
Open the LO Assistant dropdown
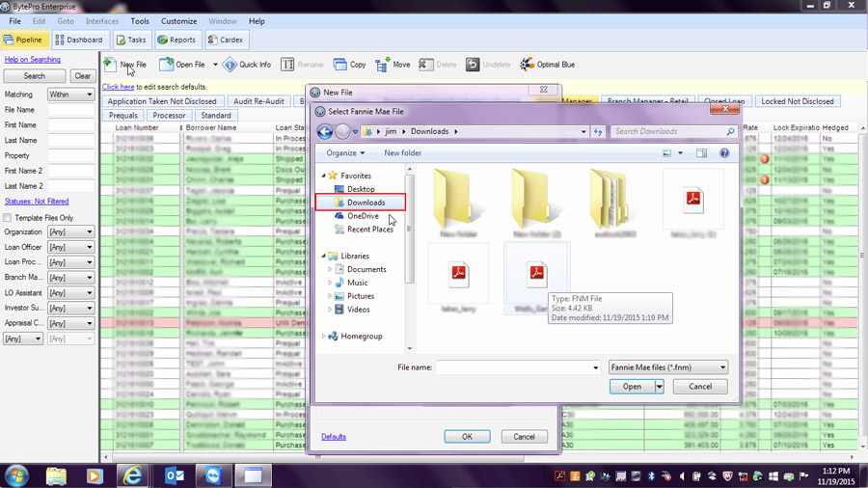(70, 292)
